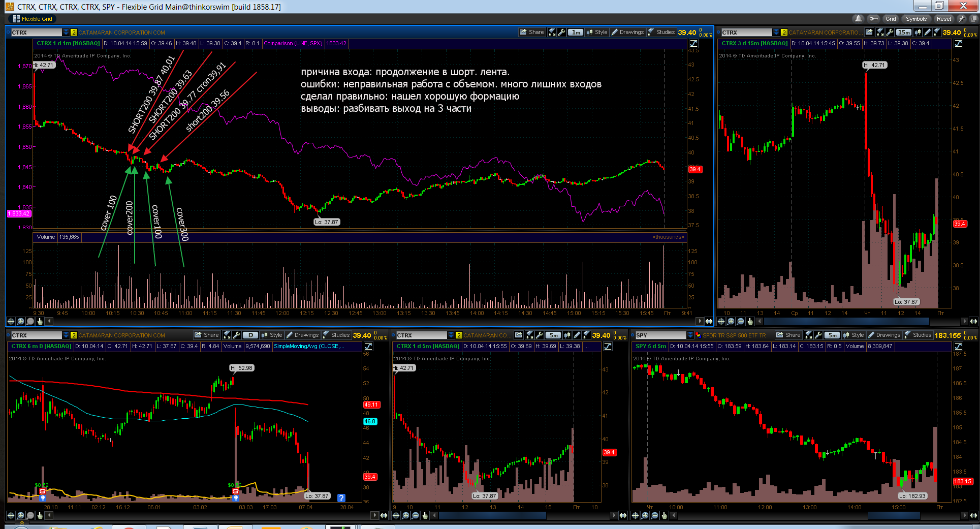
Task: Open the Drawings menu in the 1m chart
Action: (627, 32)
